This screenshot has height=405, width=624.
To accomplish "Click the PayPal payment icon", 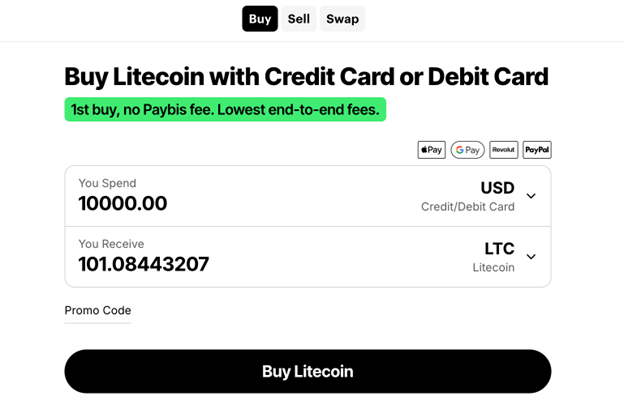I will pos(537,150).
